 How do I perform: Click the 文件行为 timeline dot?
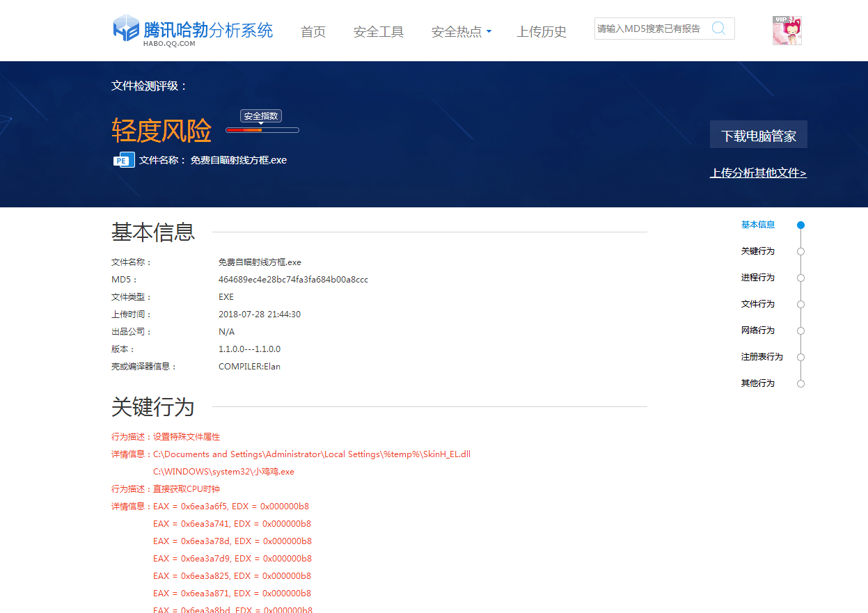[800, 305]
